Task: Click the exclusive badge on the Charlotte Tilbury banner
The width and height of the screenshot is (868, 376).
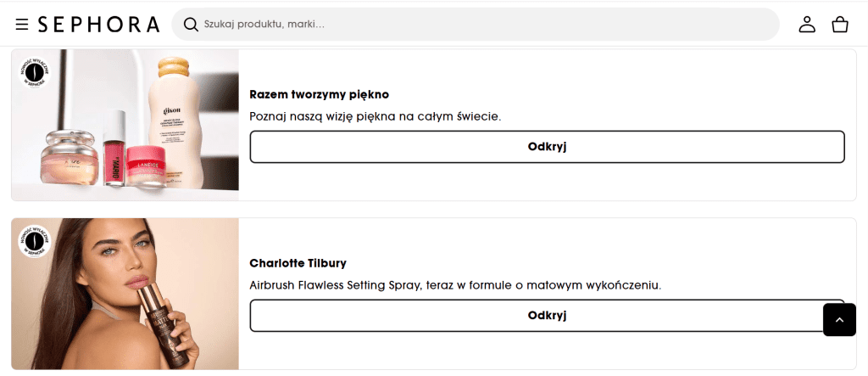Action: coord(34,241)
